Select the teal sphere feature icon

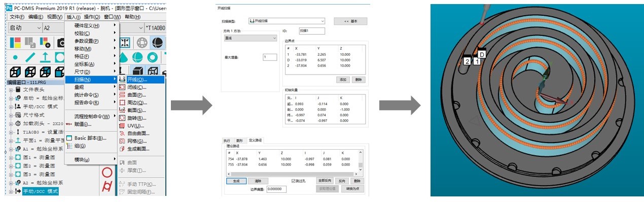137,57
